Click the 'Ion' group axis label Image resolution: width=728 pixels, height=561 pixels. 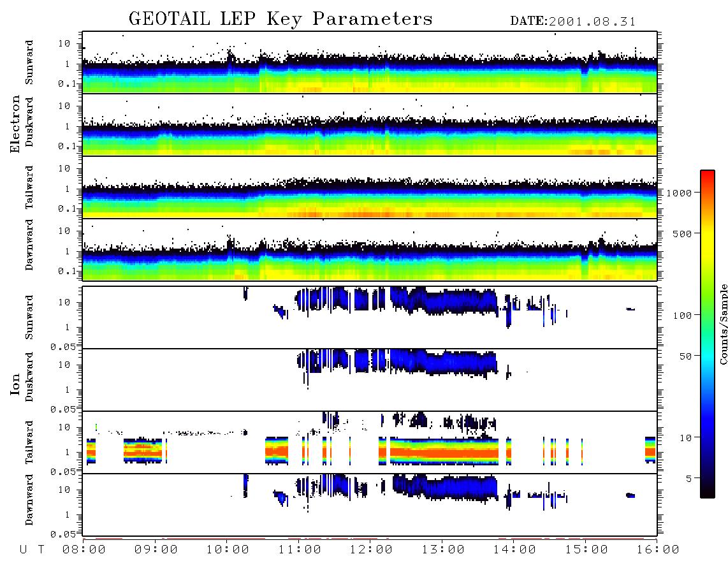(x=15, y=384)
